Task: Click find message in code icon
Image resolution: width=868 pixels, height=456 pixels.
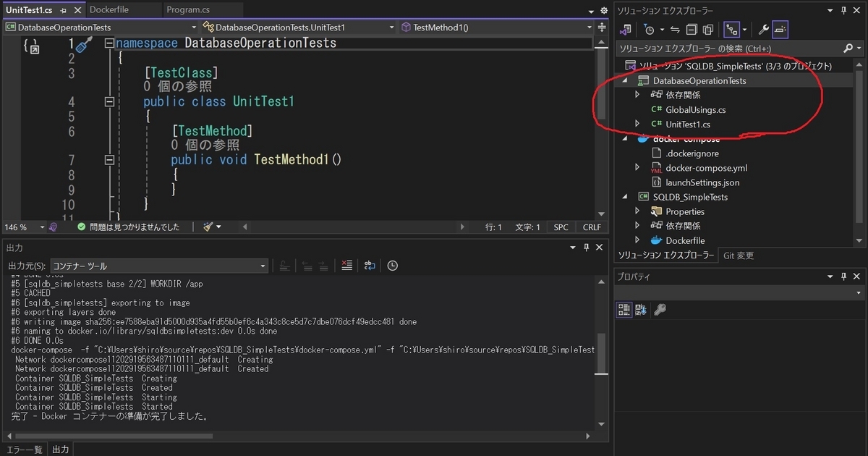Action: (x=285, y=266)
